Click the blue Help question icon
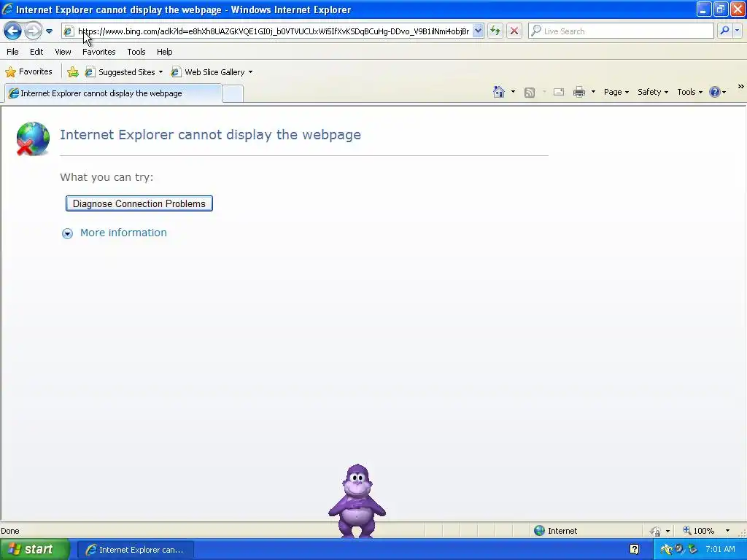The image size is (747, 560). point(715,93)
